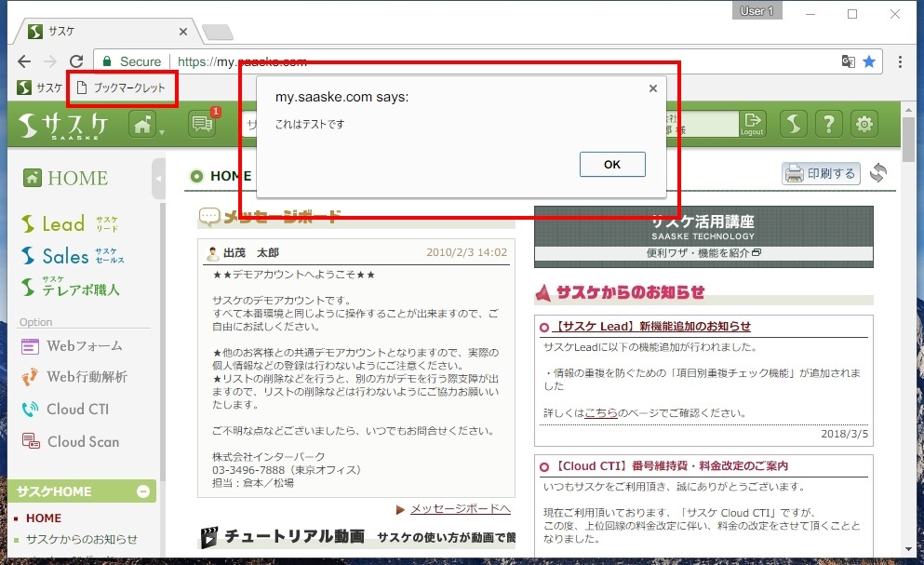Collapse the サスケHOME sidebar section
924x565 pixels.
pyautogui.click(x=143, y=491)
